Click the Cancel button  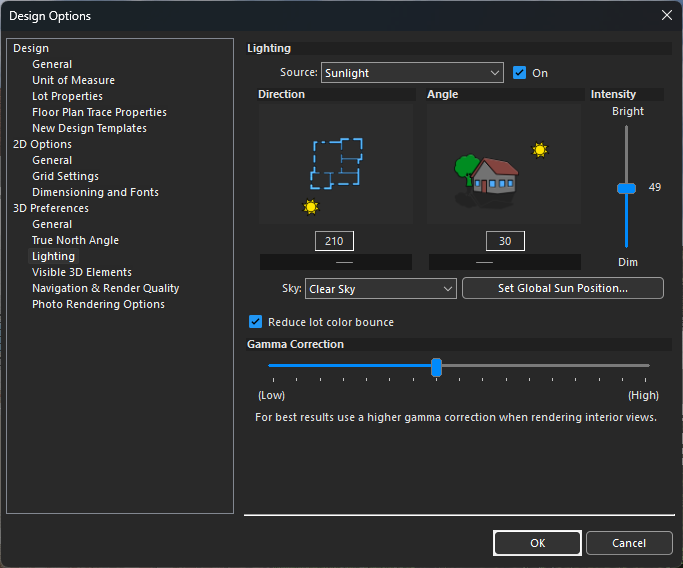(x=629, y=543)
